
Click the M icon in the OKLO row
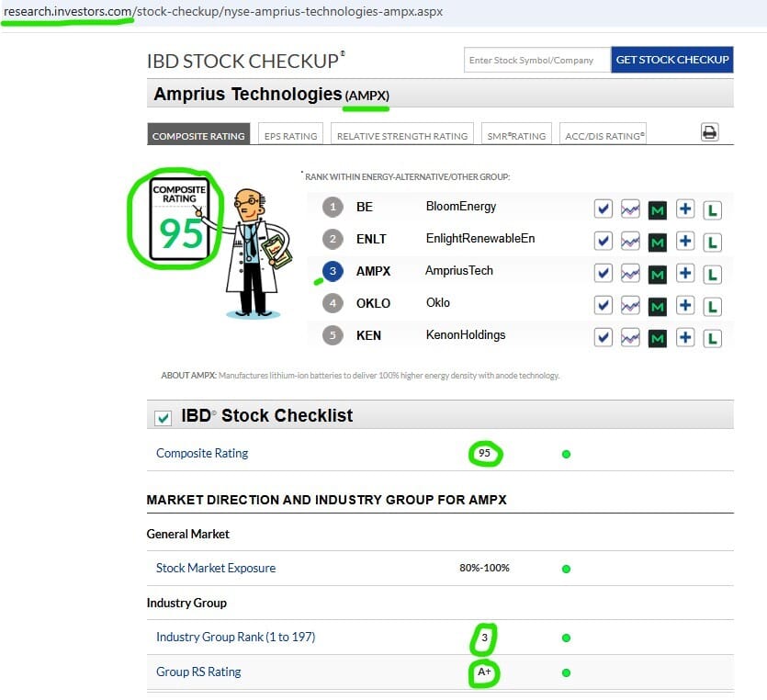[658, 307]
